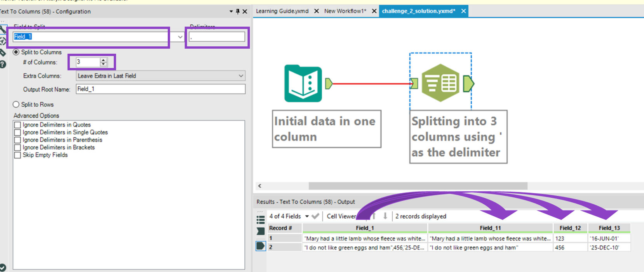
Task: Enable Ignore Delimiters in Quotes
Action: tap(17, 125)
